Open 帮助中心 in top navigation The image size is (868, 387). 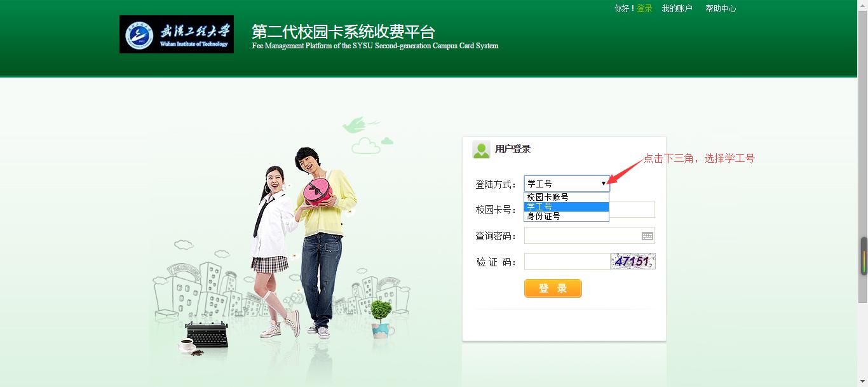click(x=721, y=8)
